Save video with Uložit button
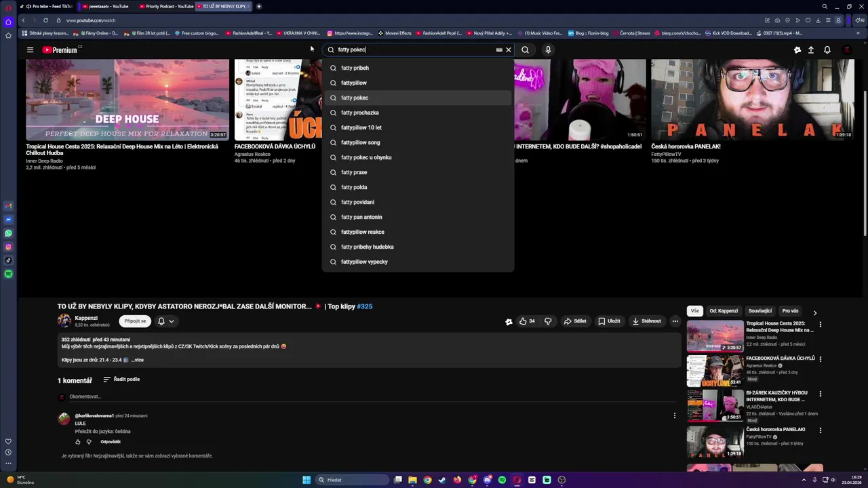868x488 pixels. tap(609, 321)
